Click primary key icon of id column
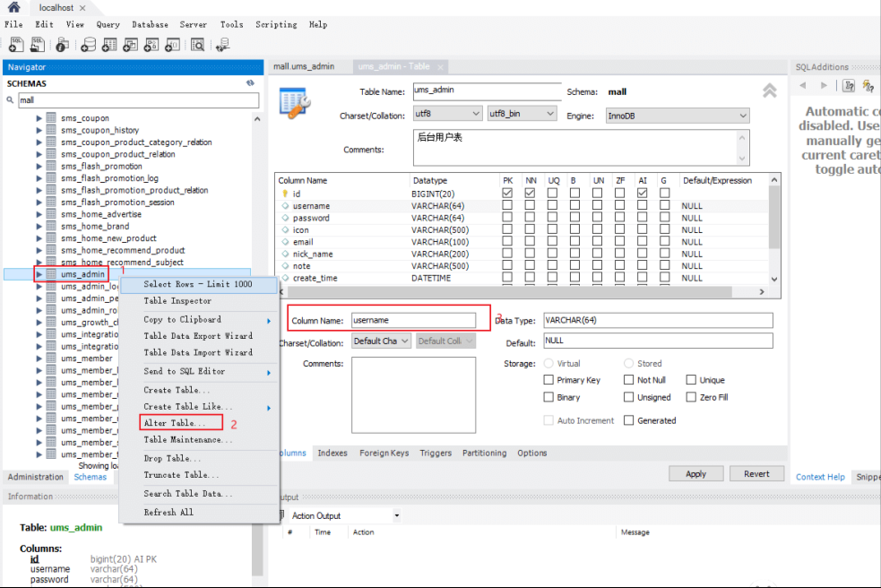The height and width of the screenshot is (588, 881). click(x=285, y=194)
